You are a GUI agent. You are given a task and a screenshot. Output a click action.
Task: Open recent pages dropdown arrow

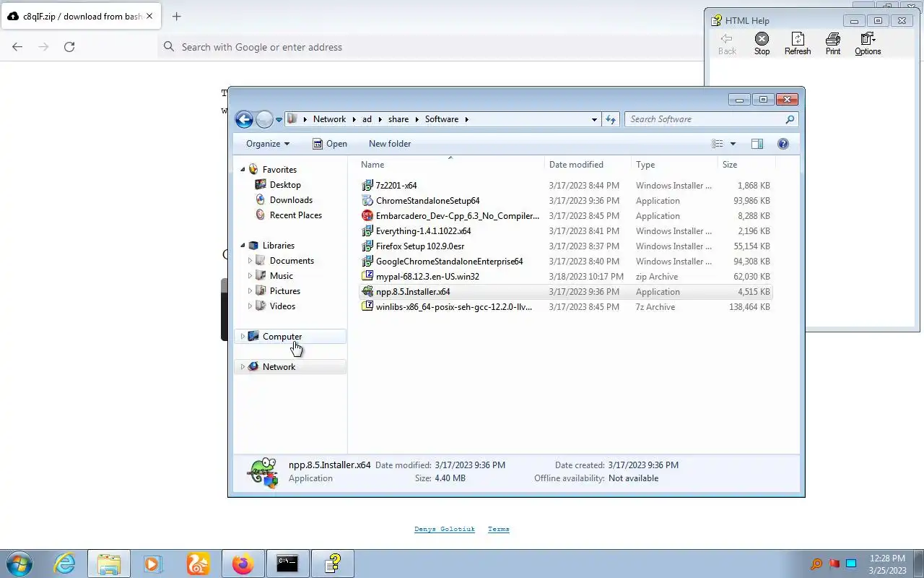point(279,120)
